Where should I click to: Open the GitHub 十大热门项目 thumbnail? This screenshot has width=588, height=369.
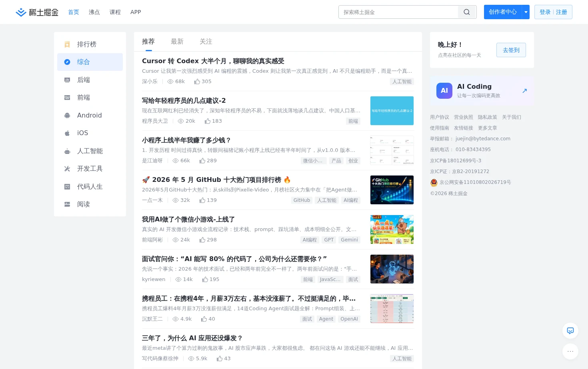click(x=392, y=190)
